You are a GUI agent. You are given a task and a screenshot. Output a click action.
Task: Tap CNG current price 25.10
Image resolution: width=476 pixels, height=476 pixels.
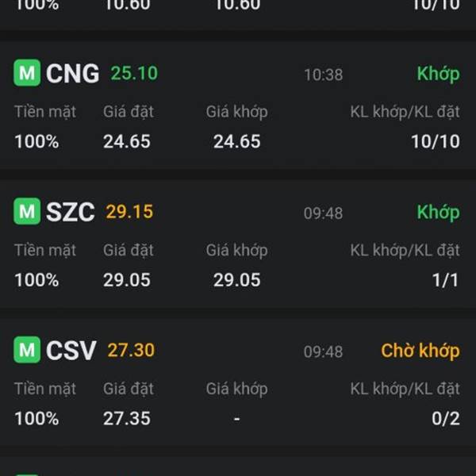coord(134,74)
